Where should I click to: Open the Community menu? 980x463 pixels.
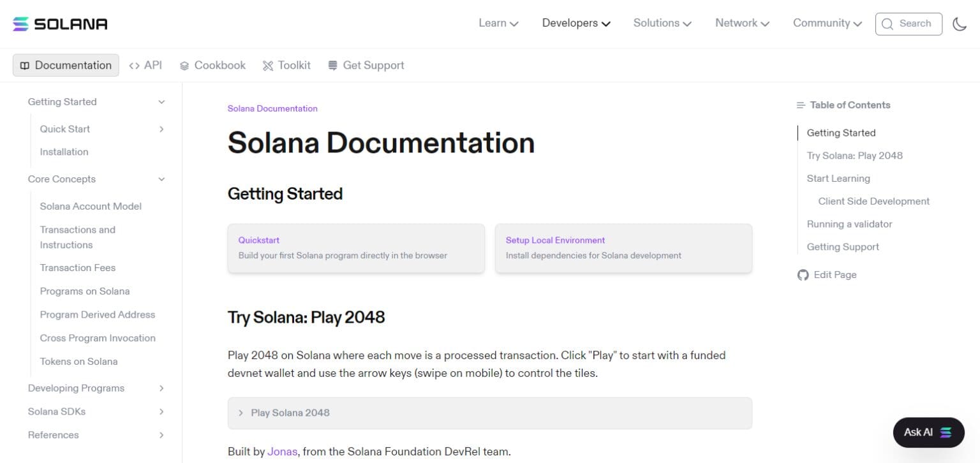click(x=826, y=23)
